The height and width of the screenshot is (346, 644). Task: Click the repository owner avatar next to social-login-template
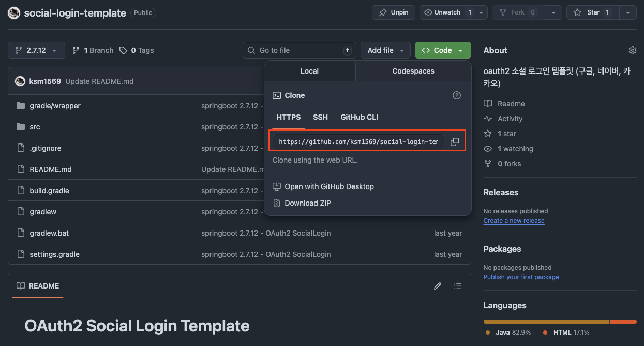(x=14, y=13)
